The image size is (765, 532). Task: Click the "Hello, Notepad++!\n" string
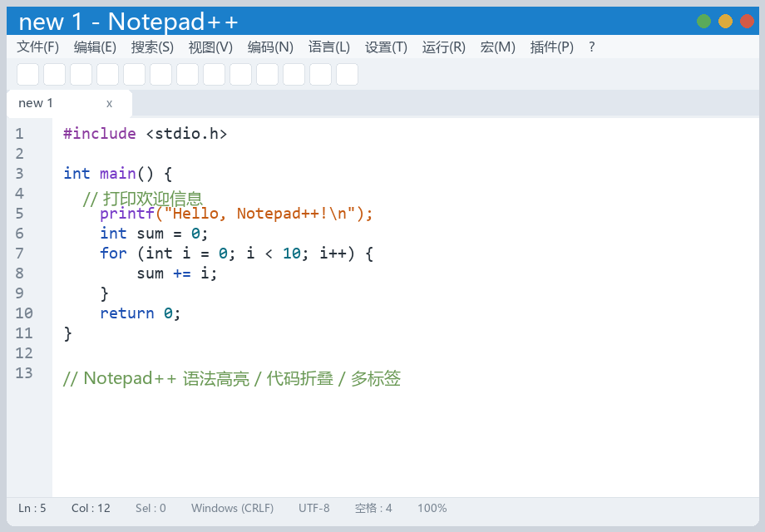259,214
